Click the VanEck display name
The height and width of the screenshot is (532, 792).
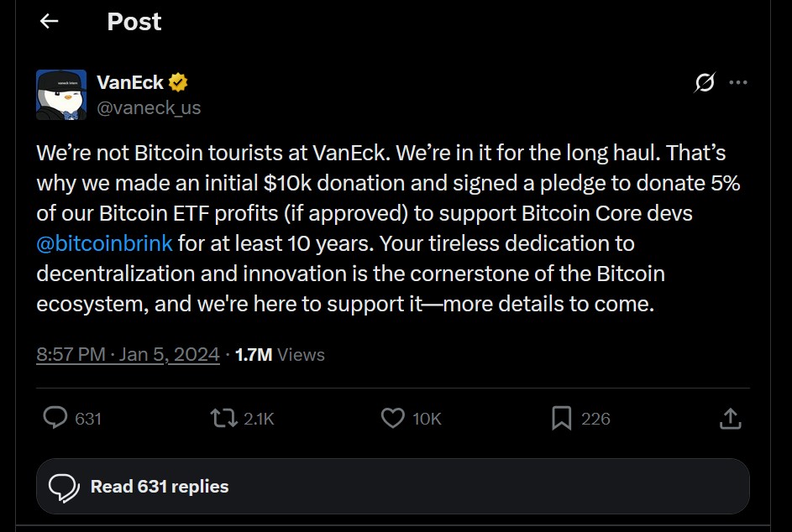point(130,82)
